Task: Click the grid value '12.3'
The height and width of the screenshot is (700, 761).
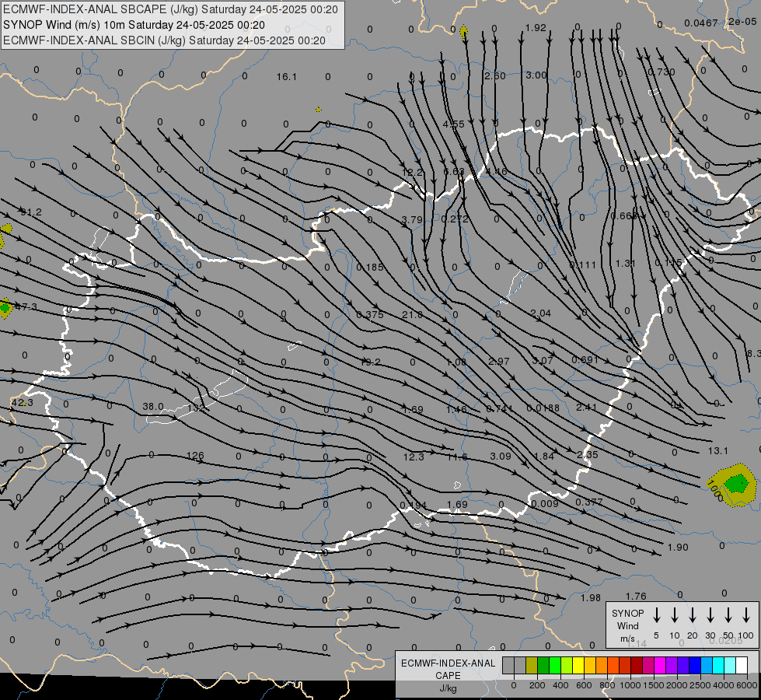Action: pos(414,457)
